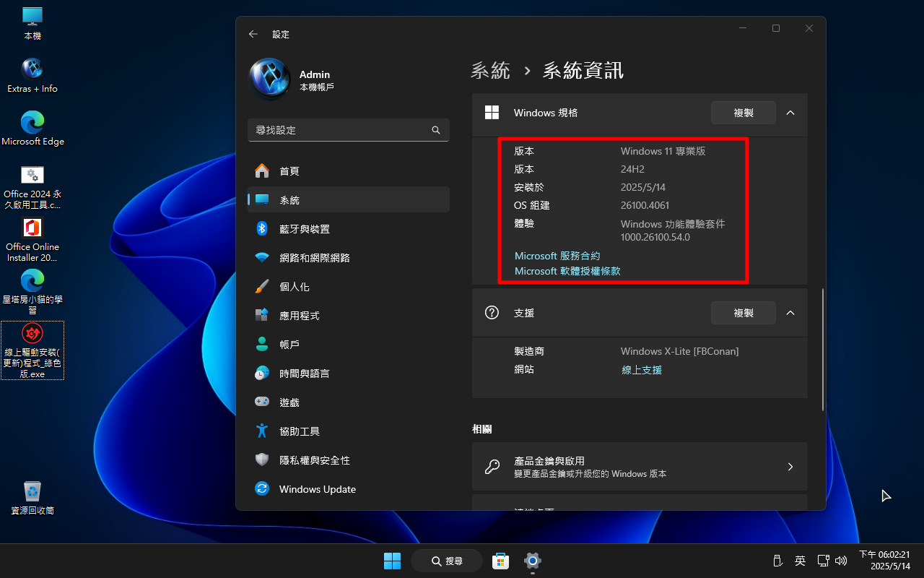The height and width of the screenshot is (578, 924).
Task: Open the Start menu on taskbar
Action: tap(392, 561)
